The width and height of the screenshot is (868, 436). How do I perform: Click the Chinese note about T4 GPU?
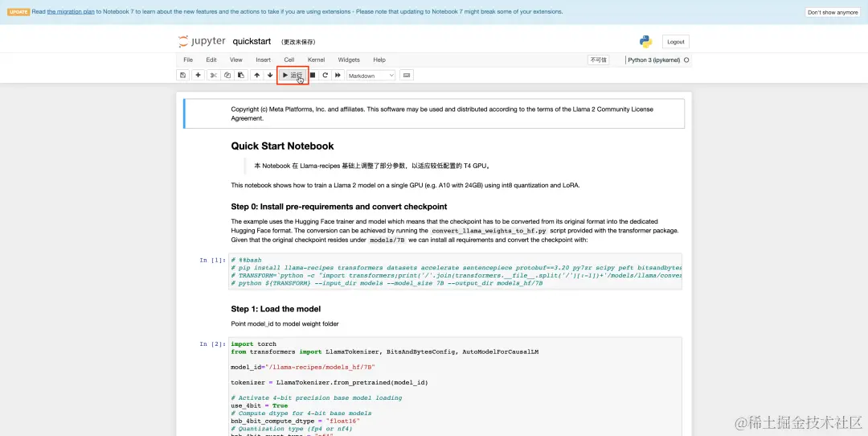[x=373, y=166]
